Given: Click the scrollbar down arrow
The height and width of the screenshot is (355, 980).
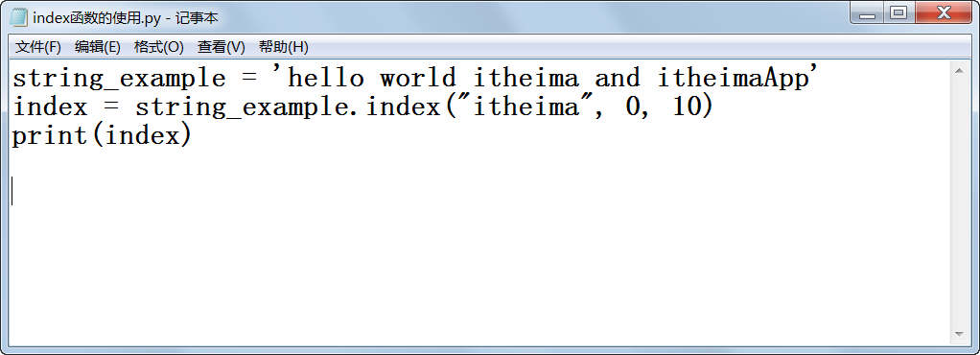Looking at the screenshot, I should click(x=959, y=335).
